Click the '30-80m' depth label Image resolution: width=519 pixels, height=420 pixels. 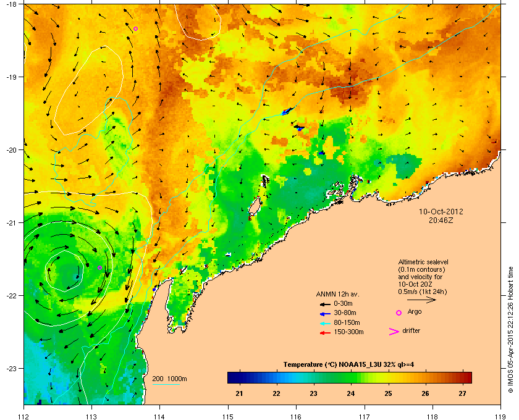[x=345, y=313]
